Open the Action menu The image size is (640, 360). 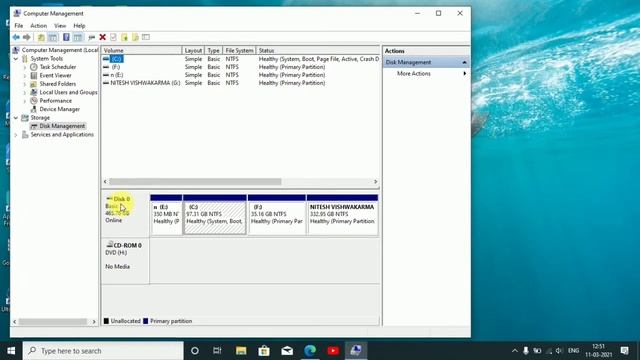point(38,26)
